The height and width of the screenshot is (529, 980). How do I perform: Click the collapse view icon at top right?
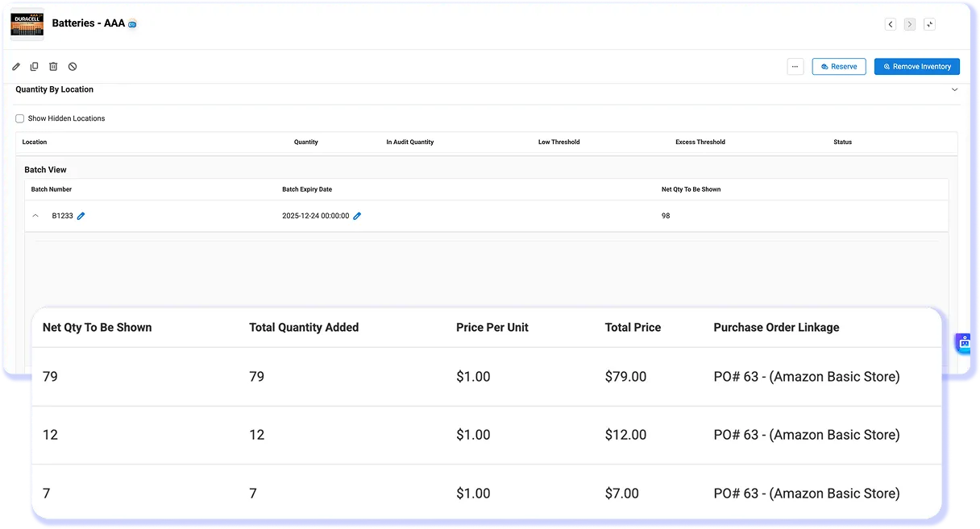pyautogui.click(x=929, y=24)
